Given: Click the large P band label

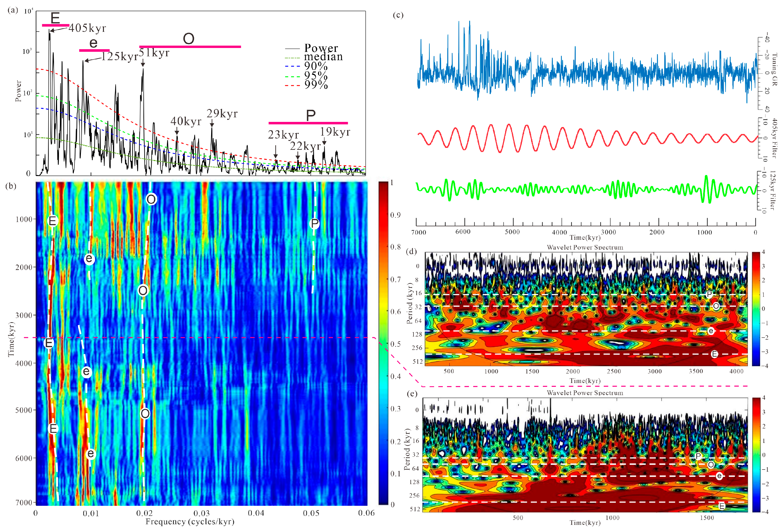Looking at the screenshot, I should click(x=311, y=116).
